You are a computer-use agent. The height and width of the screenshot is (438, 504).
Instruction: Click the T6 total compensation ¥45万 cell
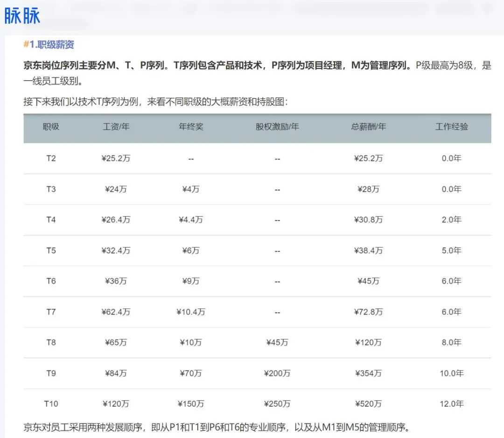coord(368,281)
